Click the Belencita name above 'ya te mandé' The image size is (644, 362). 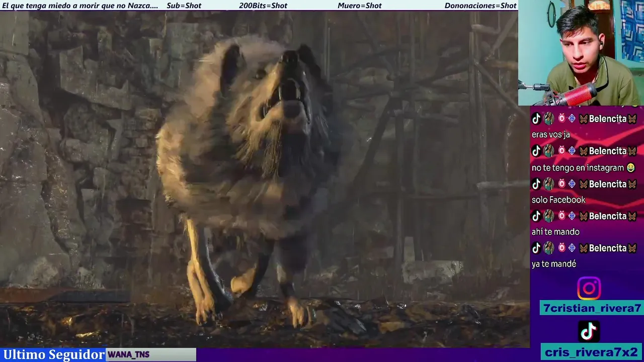pos(608,248)
